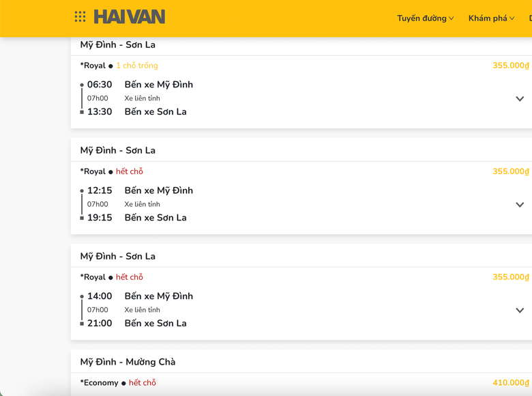This screenshot has width=532, height=396.
Task: Click the 12:15 Bến xe Mỹ Đình departure
Action: point(158,190)
